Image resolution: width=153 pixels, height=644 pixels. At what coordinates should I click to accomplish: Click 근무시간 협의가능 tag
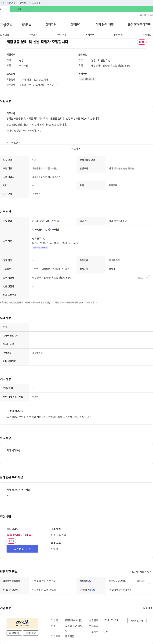click(40, 247)
